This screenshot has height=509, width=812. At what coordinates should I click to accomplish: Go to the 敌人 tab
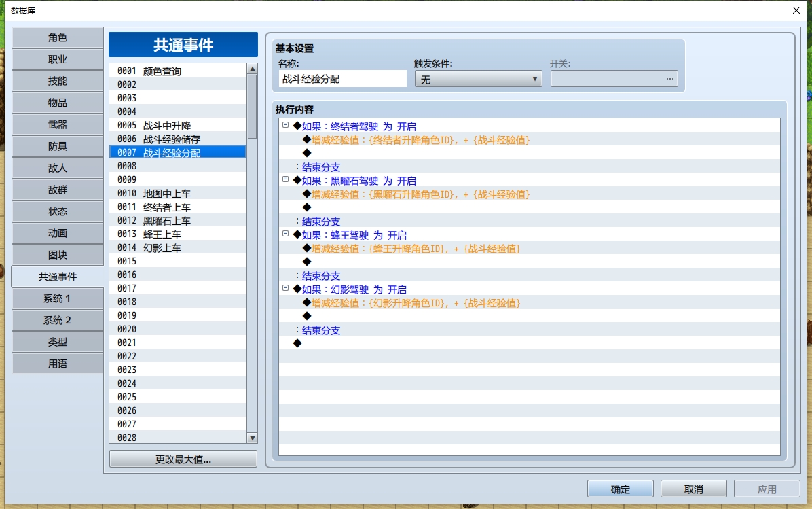click(x=58, y=168)
